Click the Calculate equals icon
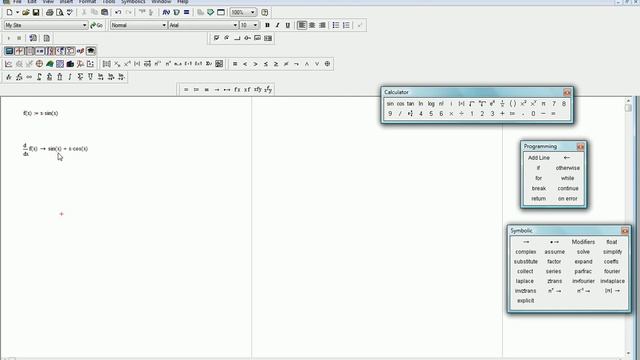640x360 pixels. pos(187,12)
